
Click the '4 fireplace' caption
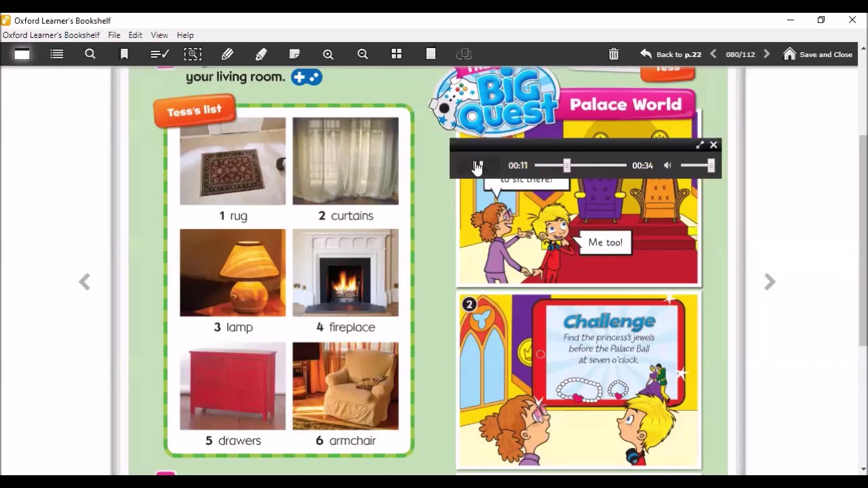[346, 327]
